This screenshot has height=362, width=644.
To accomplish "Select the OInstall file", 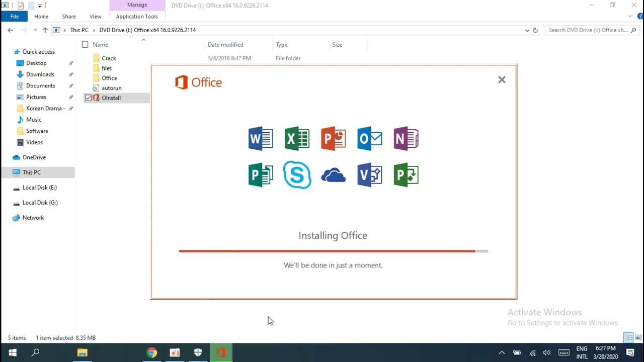I will tap(111, 98).
